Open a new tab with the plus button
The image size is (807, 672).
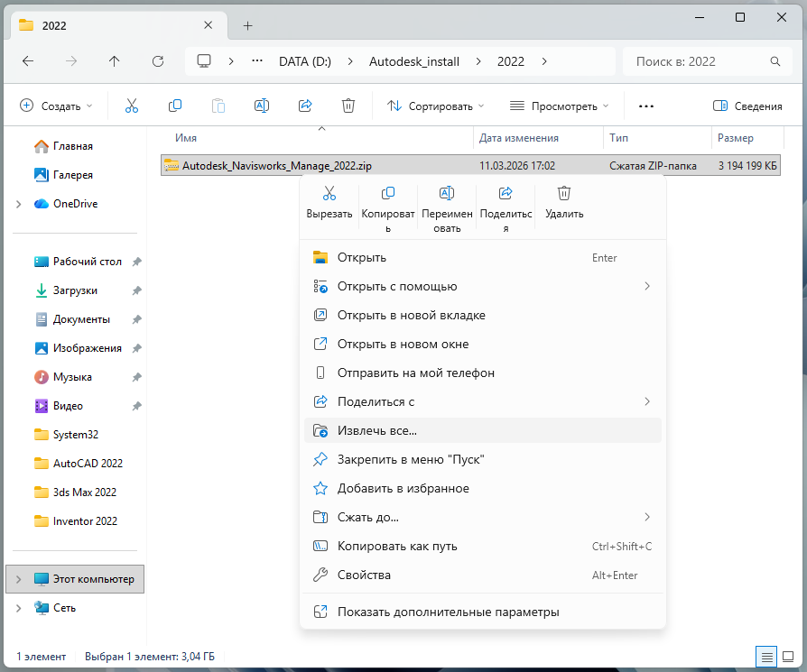coord(247,25)
